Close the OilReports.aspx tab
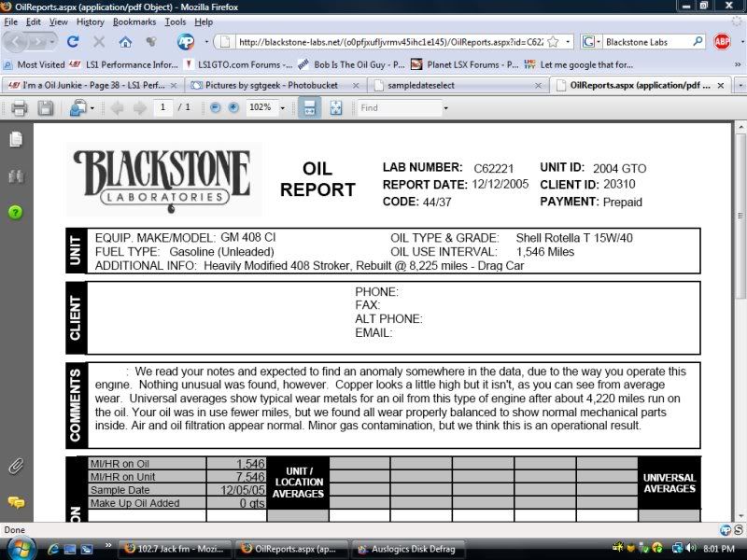Viewport: 747px width, 560px height. pos(721,85)
